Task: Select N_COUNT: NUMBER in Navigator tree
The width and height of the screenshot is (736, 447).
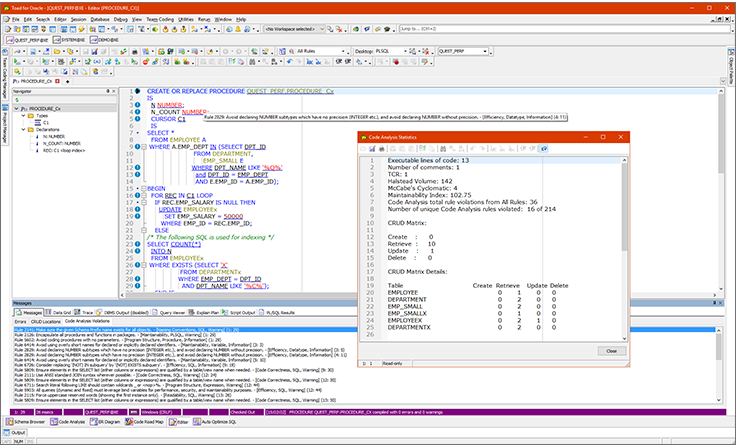Action: coord(61,143)
